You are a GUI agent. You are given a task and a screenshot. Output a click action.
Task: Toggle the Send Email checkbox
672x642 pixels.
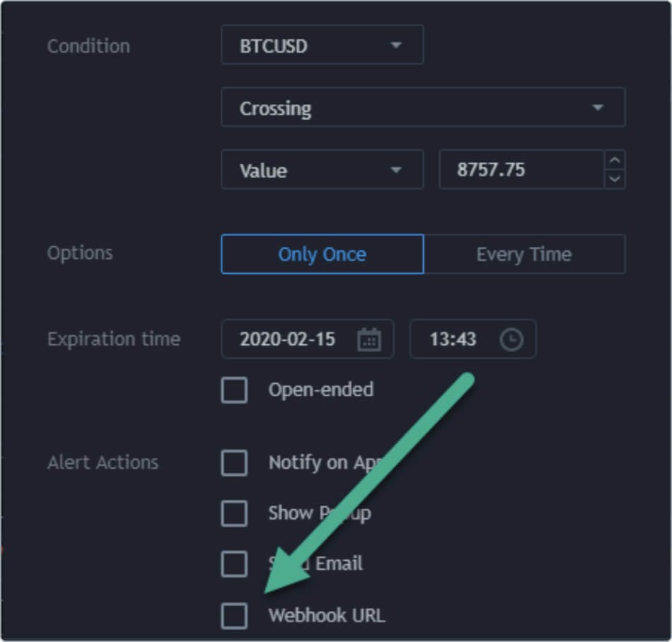[x=234, y=564]
